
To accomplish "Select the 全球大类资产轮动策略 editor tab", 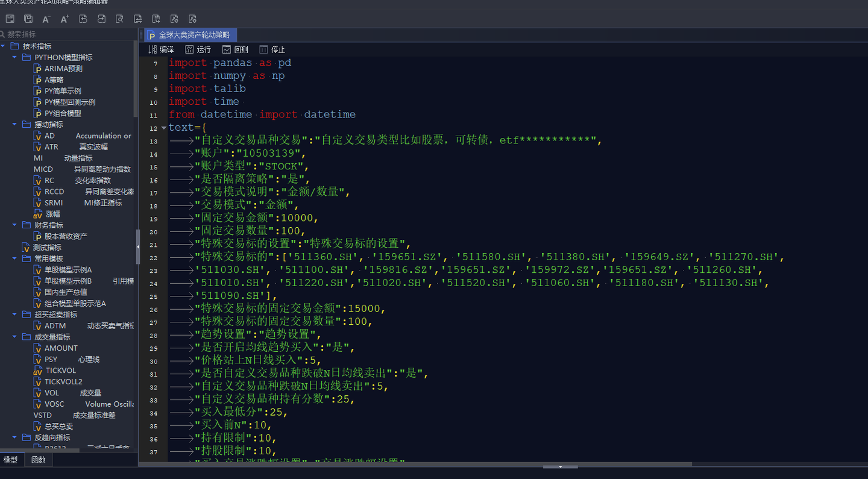I will (191, 35).
